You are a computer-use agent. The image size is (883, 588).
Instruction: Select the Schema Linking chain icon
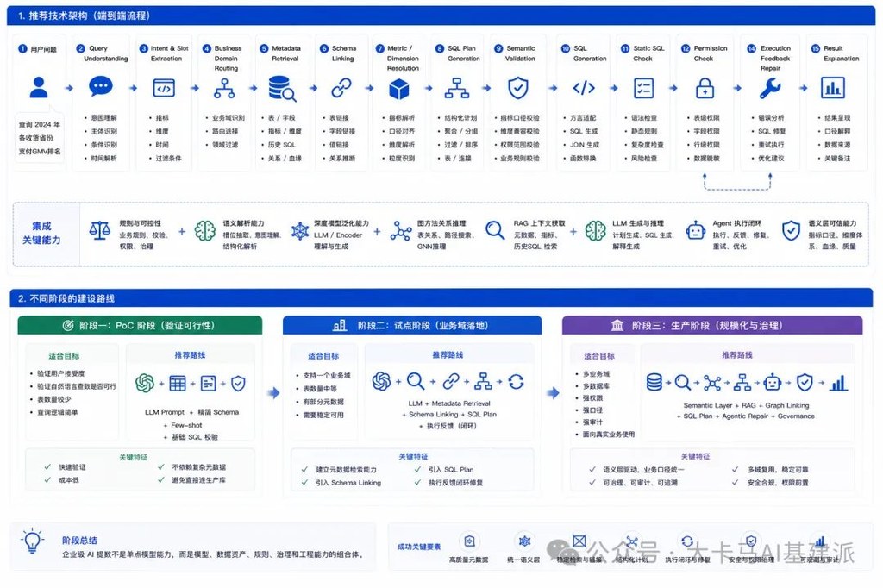tap(341, 88)
